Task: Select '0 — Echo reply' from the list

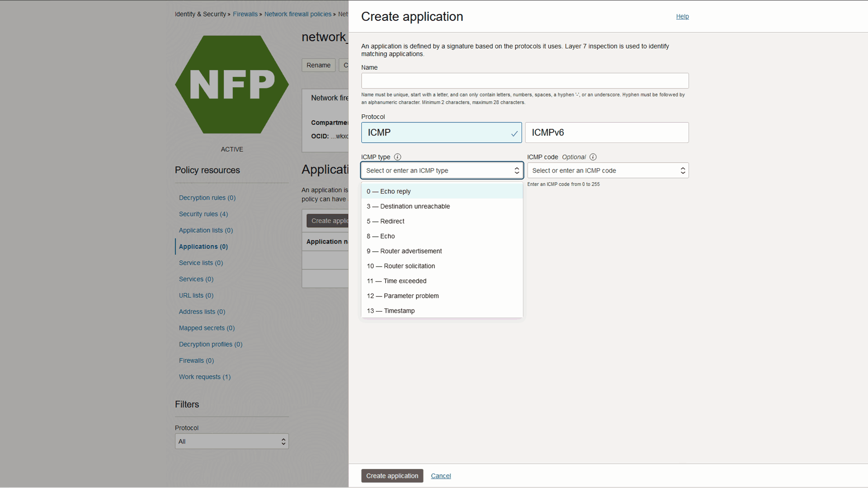Action: 388,191
